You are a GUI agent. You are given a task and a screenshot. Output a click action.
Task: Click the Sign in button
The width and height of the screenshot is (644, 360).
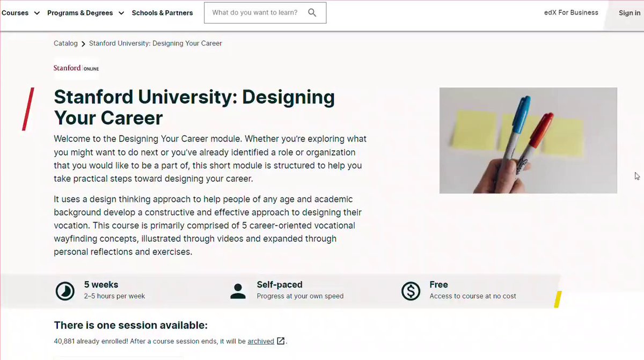[x=629, y=13]
